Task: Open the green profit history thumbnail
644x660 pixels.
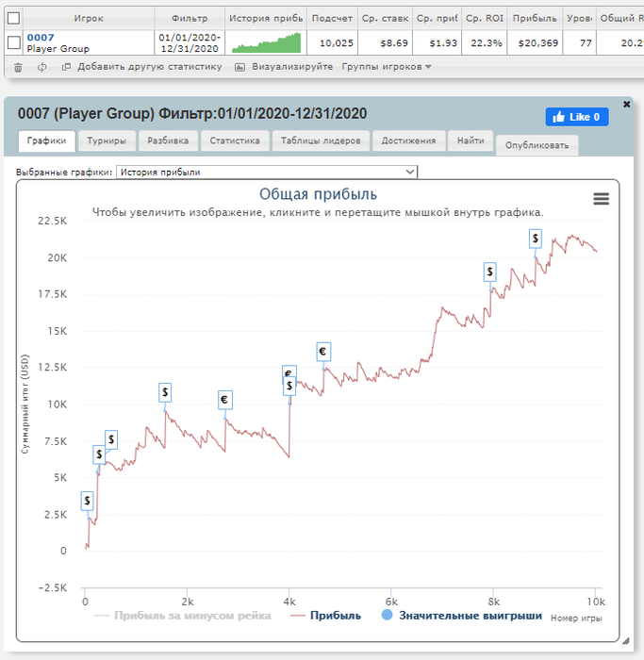Action: [x=267, y=42]
